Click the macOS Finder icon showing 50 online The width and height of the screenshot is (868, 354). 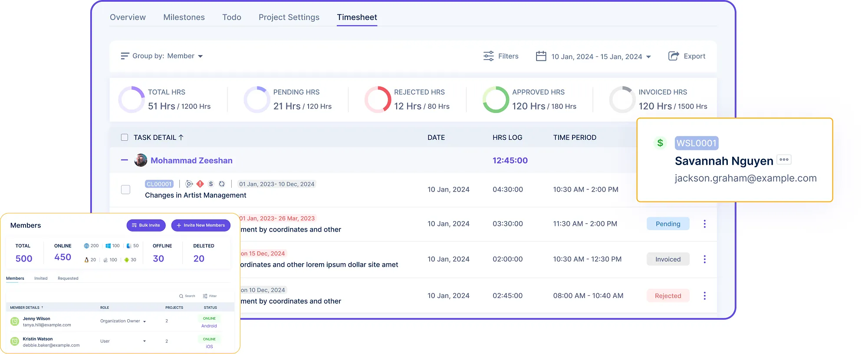coord(129,246)
